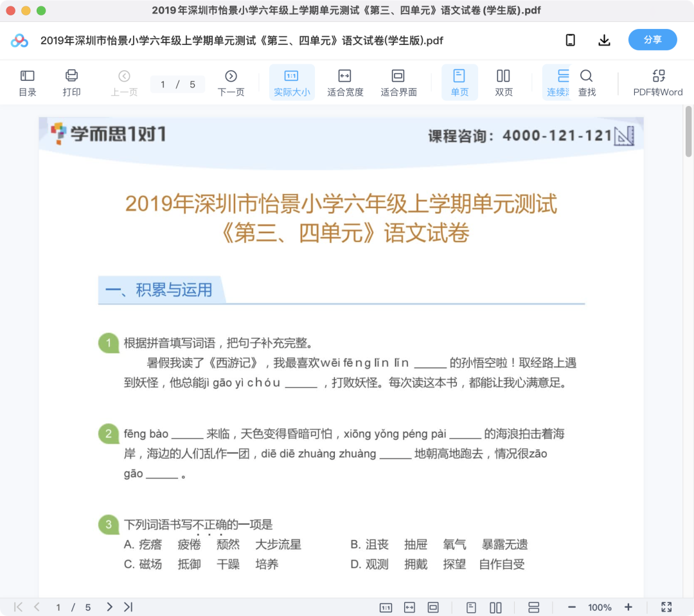This screenshot has width=694, height=616.
Task: Enter fullscreen with bottom-right expand icon
Action: (666, 607)
